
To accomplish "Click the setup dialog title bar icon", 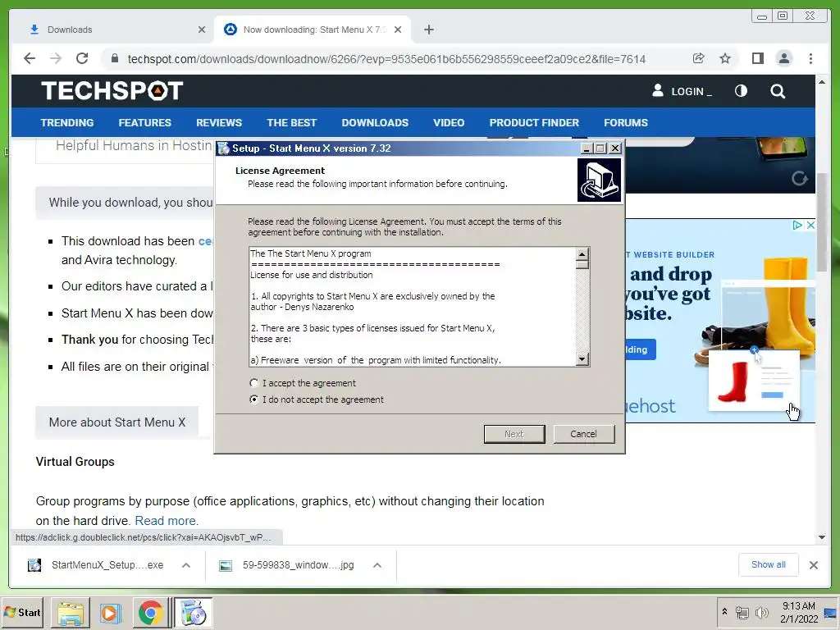I will (x=224, y=148).
